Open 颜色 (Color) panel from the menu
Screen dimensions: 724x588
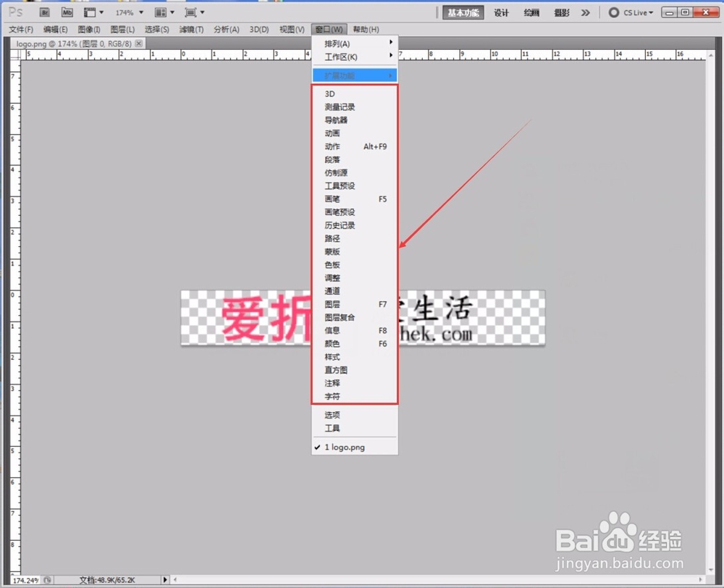coord(332,343)
